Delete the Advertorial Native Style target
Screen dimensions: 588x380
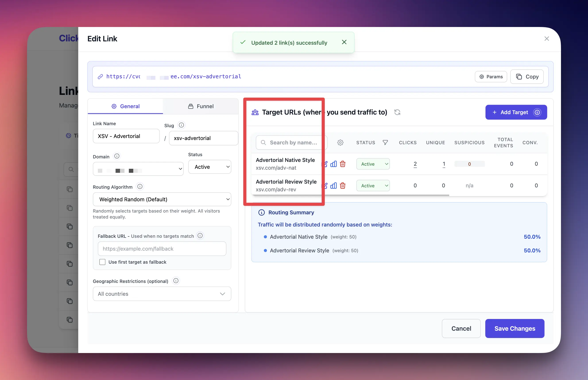(342, 164)
